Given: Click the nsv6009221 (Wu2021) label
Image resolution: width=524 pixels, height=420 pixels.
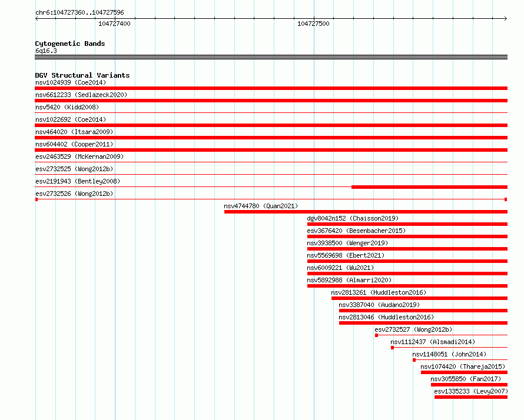Looking at the screenshot, I should (340, 268).
